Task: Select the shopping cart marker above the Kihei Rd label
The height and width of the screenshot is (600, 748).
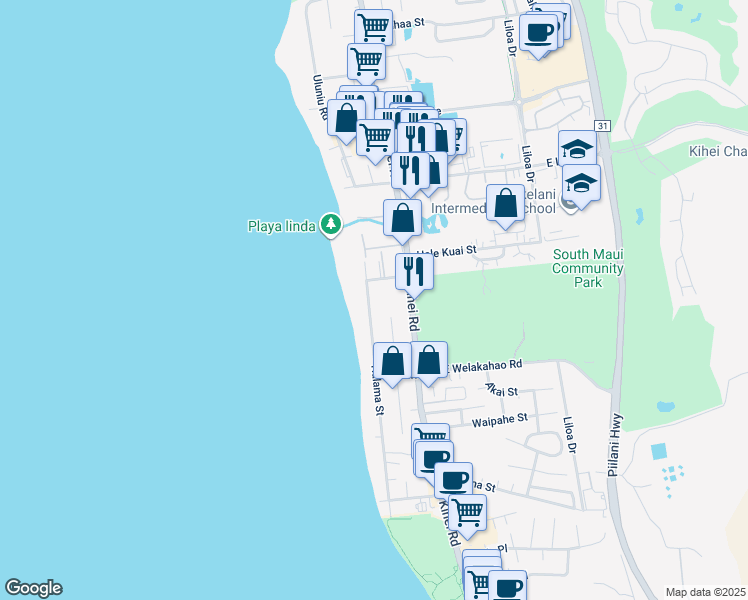Action: pos(468,512)
